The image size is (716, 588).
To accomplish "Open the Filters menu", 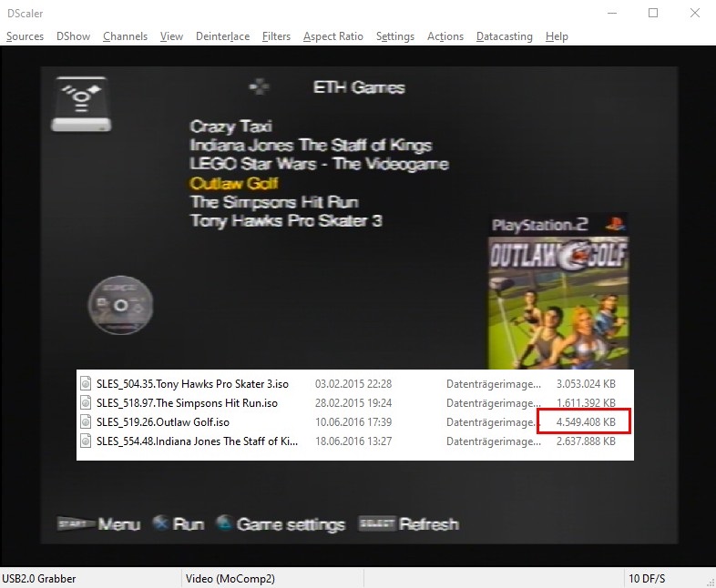I will (276, 36).
